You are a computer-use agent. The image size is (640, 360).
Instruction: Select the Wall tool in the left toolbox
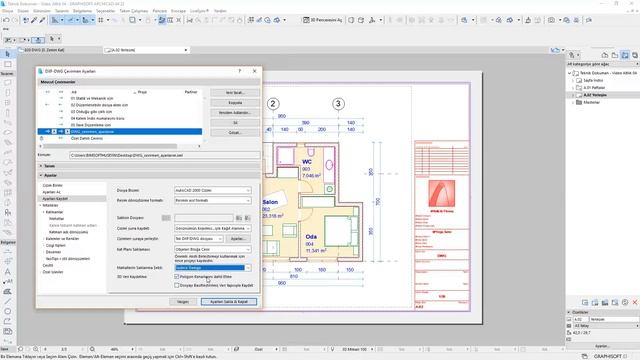click(x=8, y=82)
